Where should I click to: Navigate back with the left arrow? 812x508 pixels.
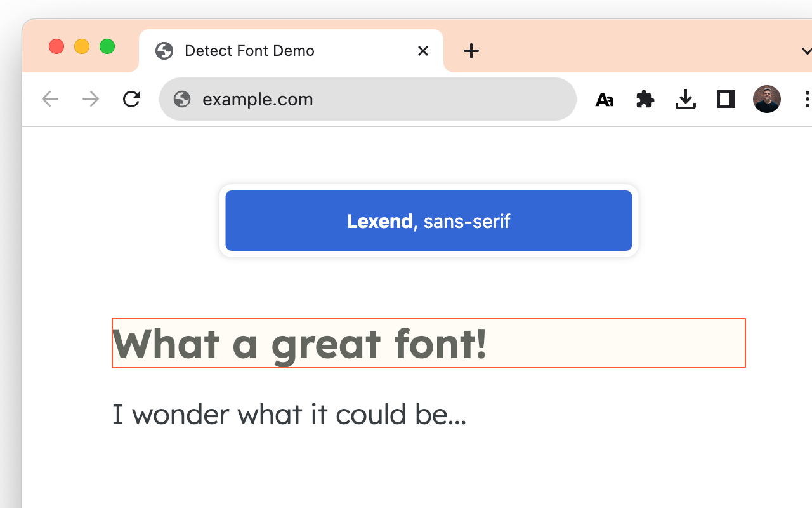pos(49,99)
